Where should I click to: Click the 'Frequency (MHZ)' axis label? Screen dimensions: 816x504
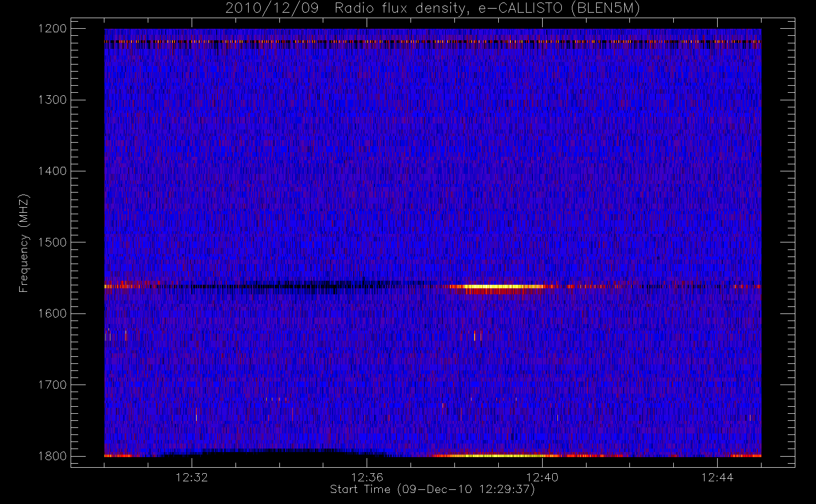[x=24, y=243]
